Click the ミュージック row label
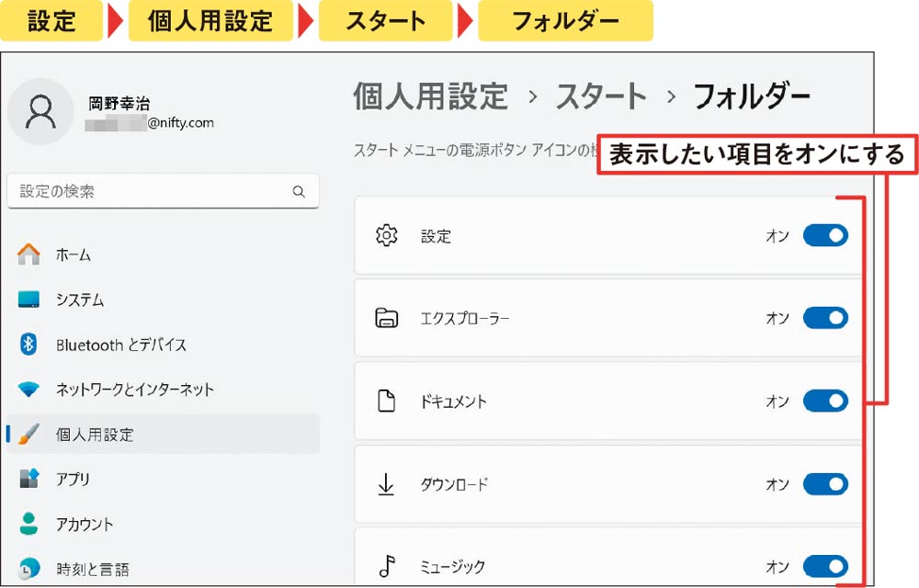 [452, 566]
